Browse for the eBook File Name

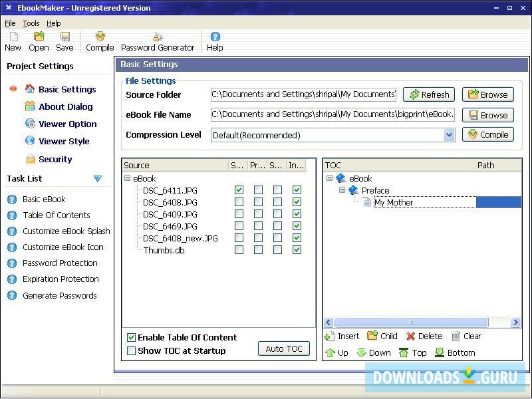[x=488, y=115]
